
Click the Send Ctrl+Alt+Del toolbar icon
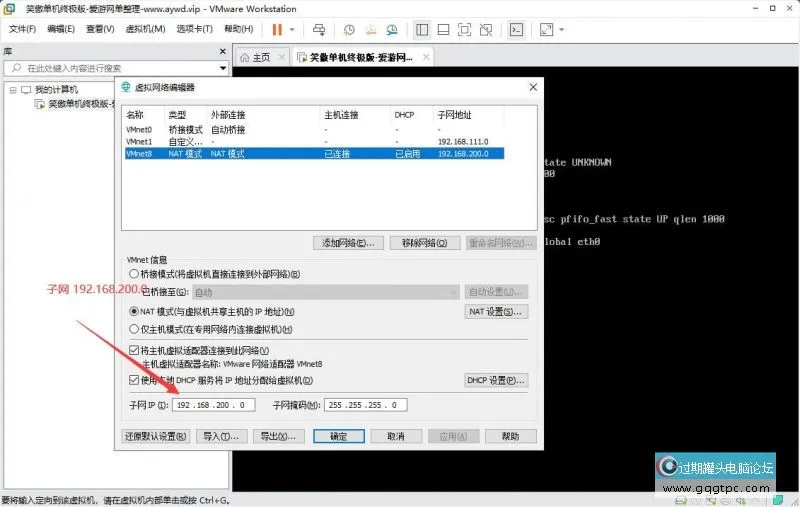tap(319, 30)
